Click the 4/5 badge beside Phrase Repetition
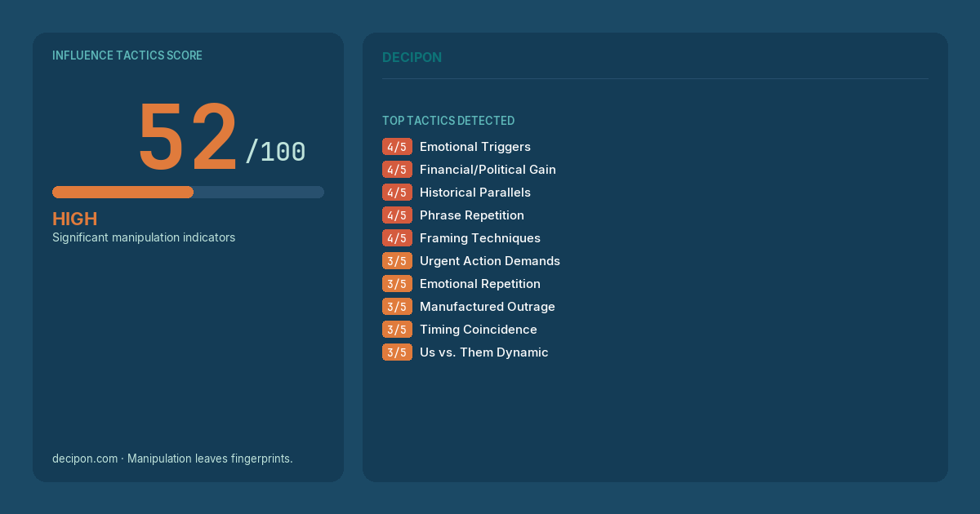The width and height of the screenshot is (980, 514). point(397,215)
